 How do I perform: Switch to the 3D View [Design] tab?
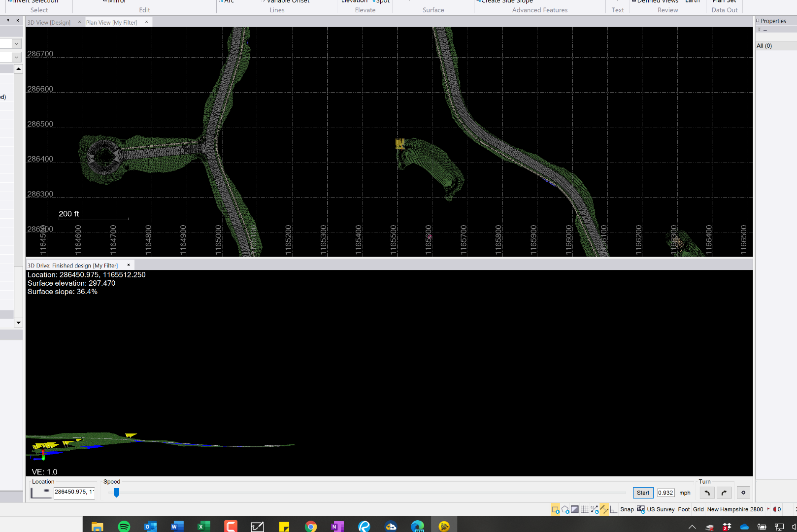(49, 23)
